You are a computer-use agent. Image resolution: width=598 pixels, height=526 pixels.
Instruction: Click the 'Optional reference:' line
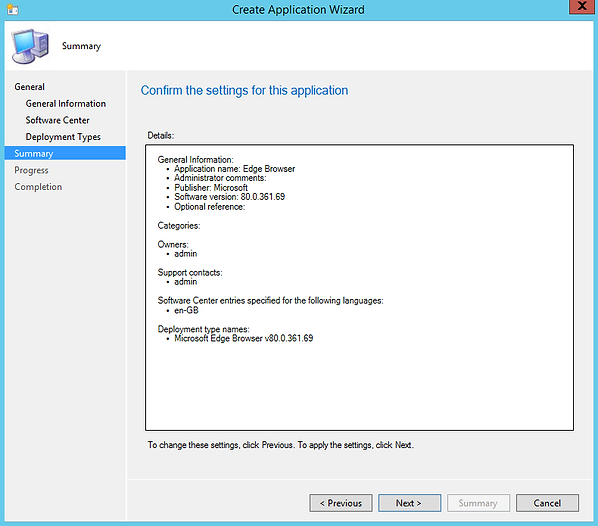[209, 207]
